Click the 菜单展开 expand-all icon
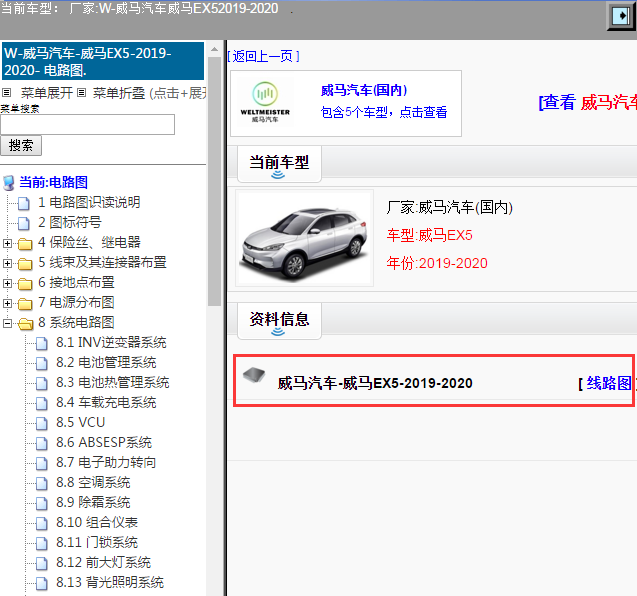This screenshot has height=596, width=637. [x=6, y=93]
